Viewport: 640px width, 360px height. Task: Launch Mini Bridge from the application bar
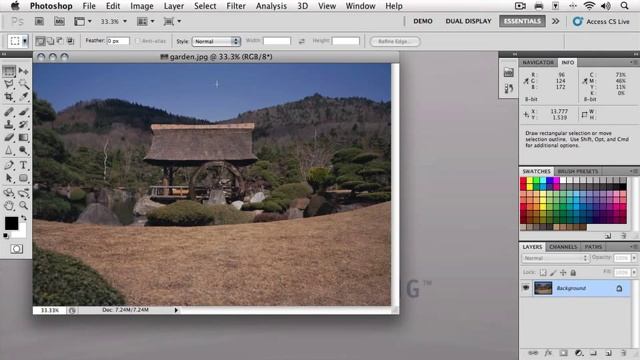coord(60,21)
